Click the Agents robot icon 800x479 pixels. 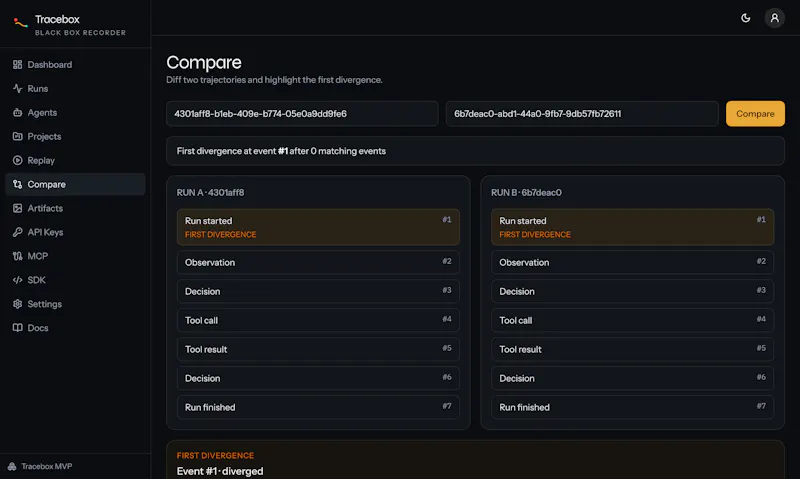pos(17,113)
